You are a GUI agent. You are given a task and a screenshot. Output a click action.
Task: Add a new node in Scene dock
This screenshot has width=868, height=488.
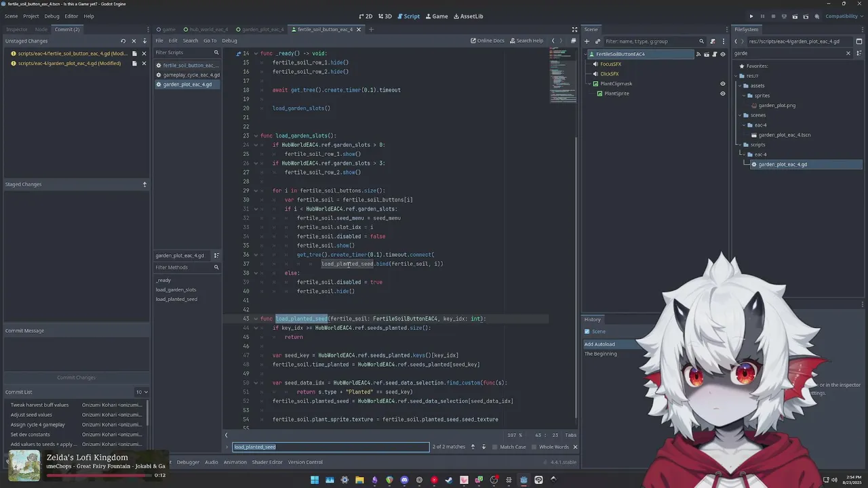click(x=588, y=41)
